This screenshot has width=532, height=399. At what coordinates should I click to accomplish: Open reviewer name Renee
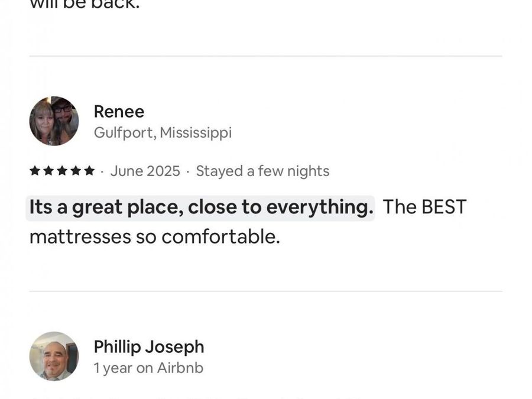[119, 112]
